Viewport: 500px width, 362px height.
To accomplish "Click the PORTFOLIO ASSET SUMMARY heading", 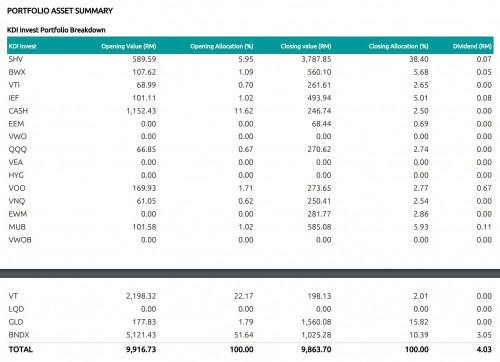I will (60, 11).
